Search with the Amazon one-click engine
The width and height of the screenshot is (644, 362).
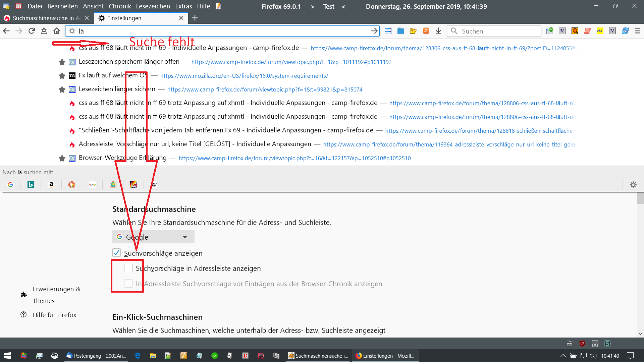[x=51, y=185]
